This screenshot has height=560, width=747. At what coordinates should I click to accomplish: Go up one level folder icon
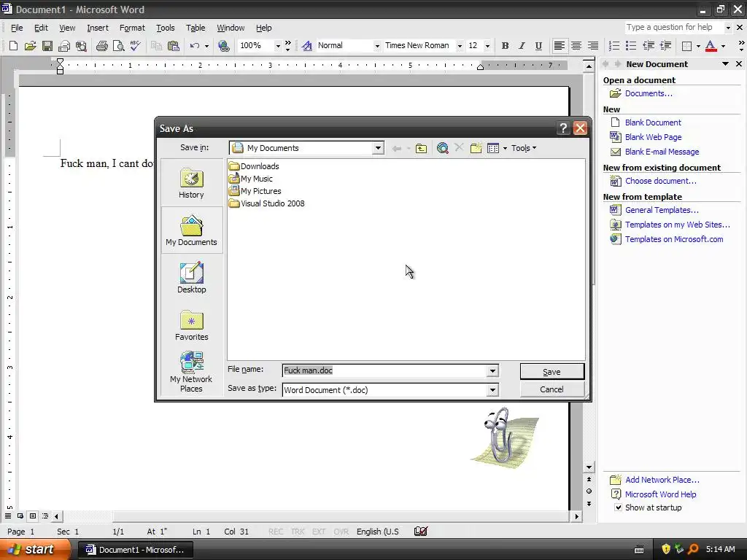click(421, 148)
